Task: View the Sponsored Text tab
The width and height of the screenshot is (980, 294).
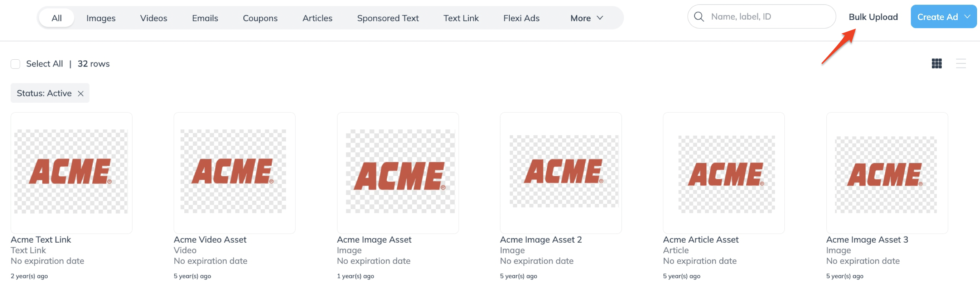Action: tap(387, 18)
